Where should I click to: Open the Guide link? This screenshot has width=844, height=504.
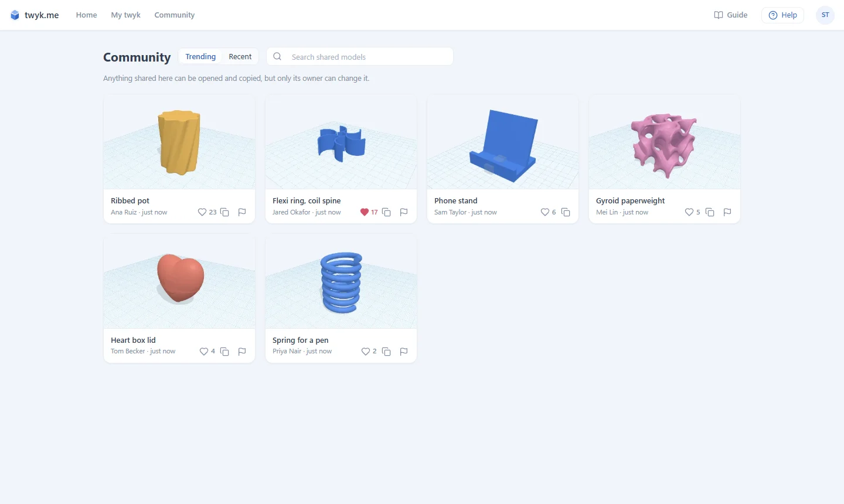click(x=730, y=15)
